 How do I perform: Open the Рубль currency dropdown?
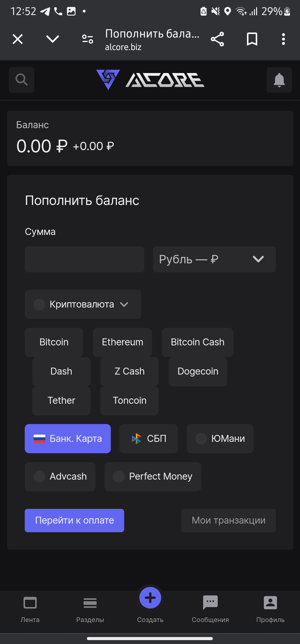point(214,259)
